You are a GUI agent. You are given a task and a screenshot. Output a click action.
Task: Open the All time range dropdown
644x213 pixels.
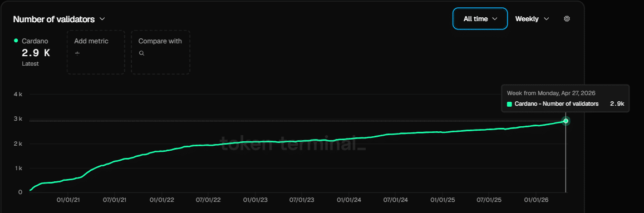[480, 19]
